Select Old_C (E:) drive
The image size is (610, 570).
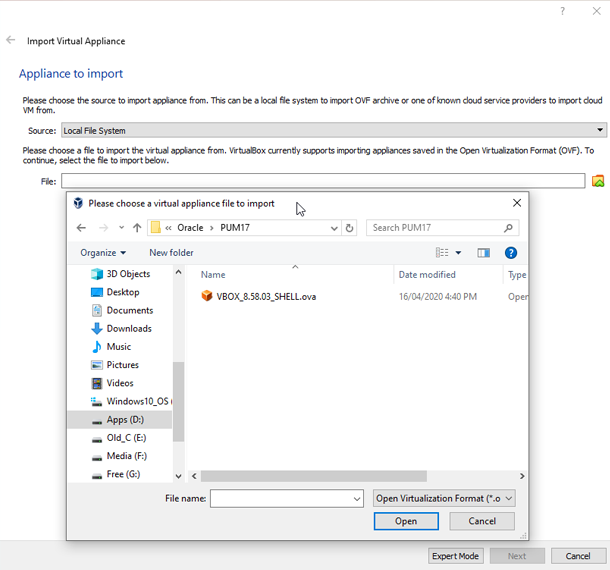click(x=126, y=438)
